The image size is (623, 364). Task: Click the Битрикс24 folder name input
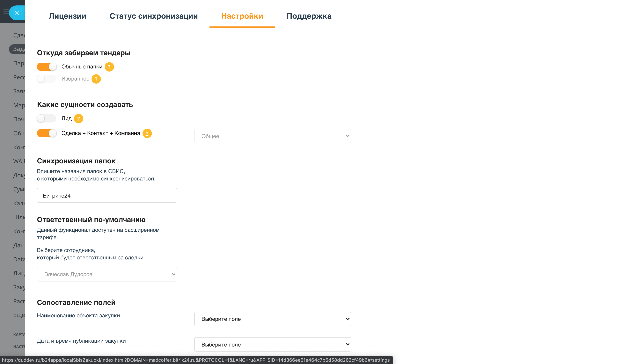pos(107,195)
